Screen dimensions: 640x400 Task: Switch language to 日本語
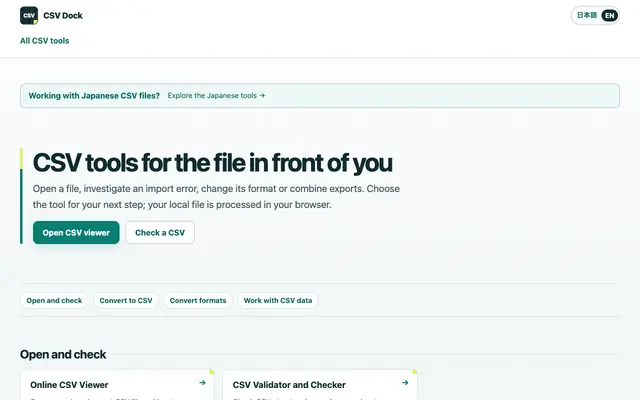[587, 16]
